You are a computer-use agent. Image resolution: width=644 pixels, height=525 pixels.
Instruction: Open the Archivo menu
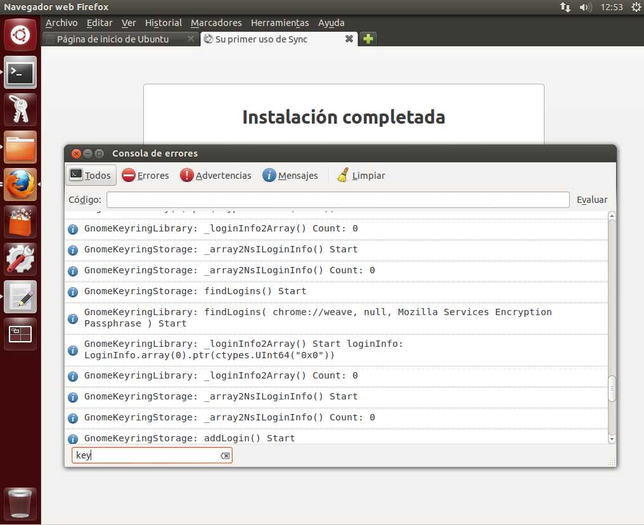(x=61, y=23)
